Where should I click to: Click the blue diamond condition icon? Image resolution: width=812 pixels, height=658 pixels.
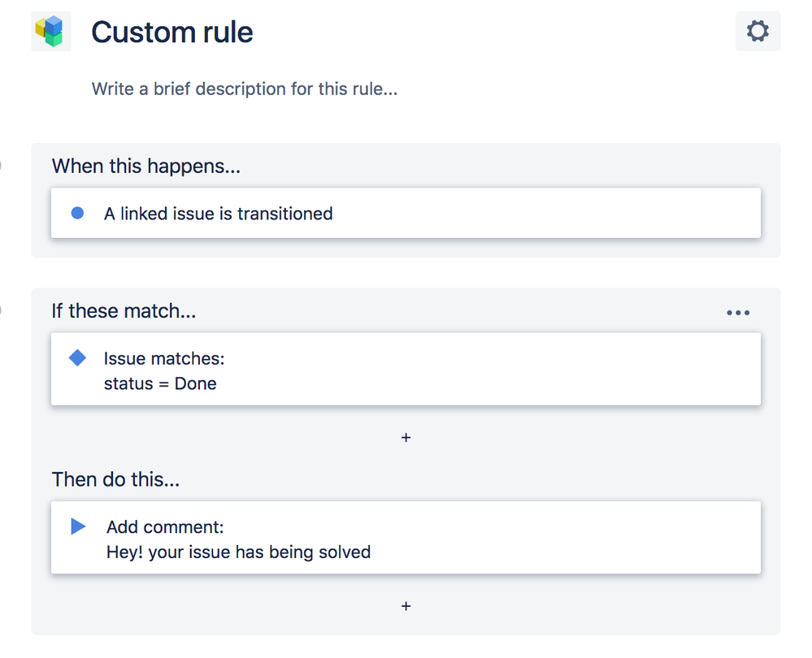(77, 358)
